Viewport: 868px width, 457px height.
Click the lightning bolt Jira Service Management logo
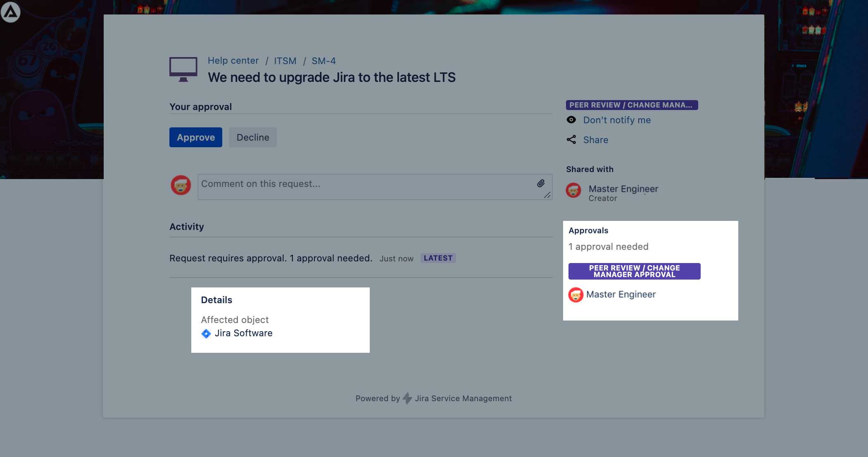pos(407,398)
